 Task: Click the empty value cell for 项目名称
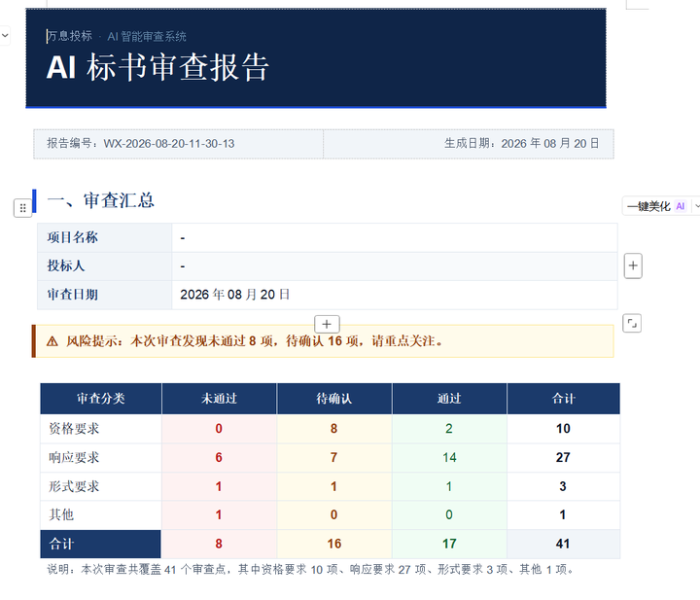click(x=395, y=237)
